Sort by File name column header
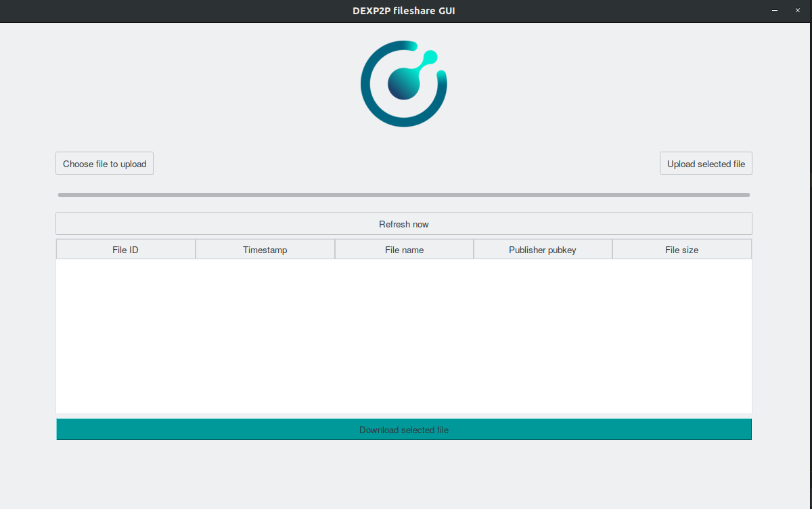The width and height of the screenshot is (812, 509). [x=404, y=250]
